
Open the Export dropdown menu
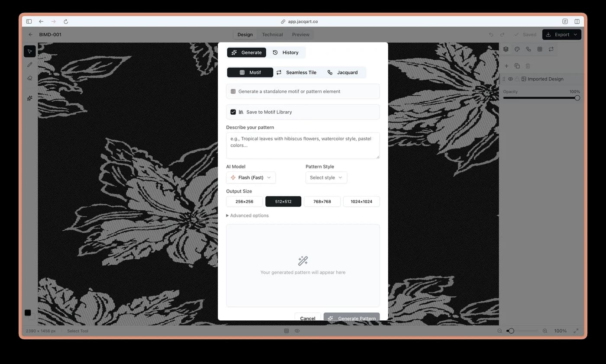(561, 35)
